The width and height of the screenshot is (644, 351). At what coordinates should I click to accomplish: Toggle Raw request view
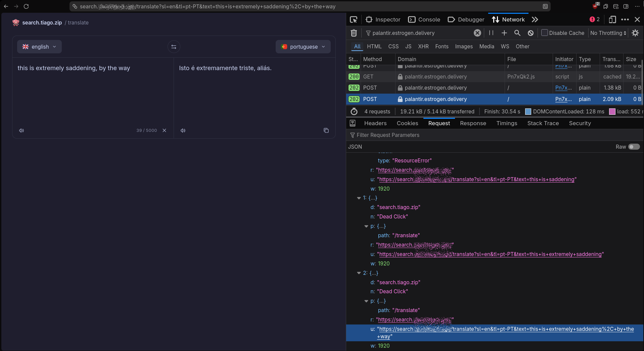tap(634, 147)
